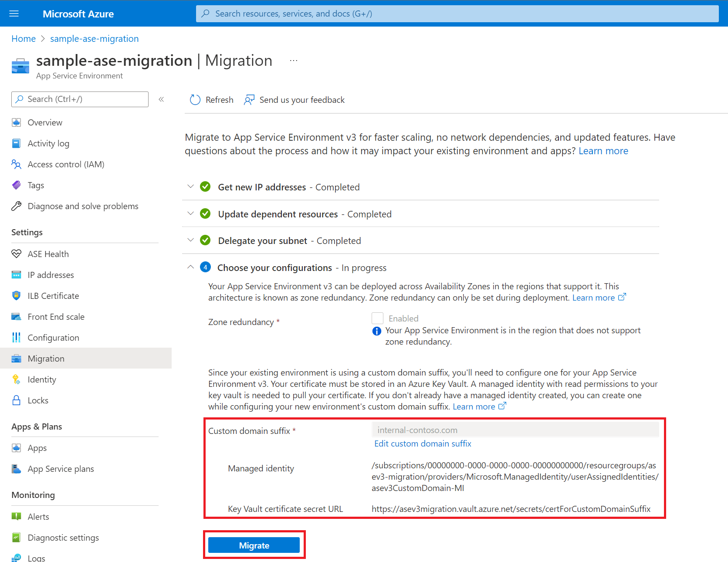Screen dimensions: 728x562
Task: Click the Send us your feedback button
Action: tap(294, 100)
